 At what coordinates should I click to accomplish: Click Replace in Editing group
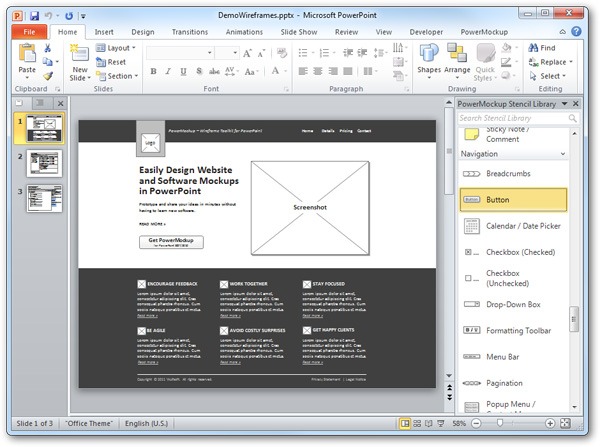pyautogui.click(x=550, y=62)
